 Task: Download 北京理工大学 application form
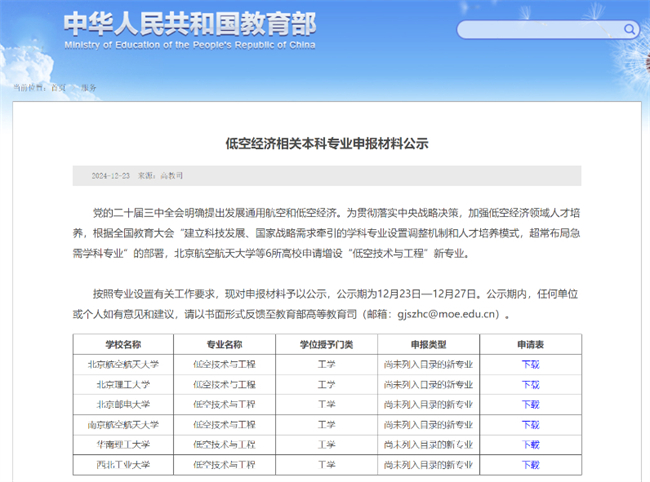tap(530, 384)
